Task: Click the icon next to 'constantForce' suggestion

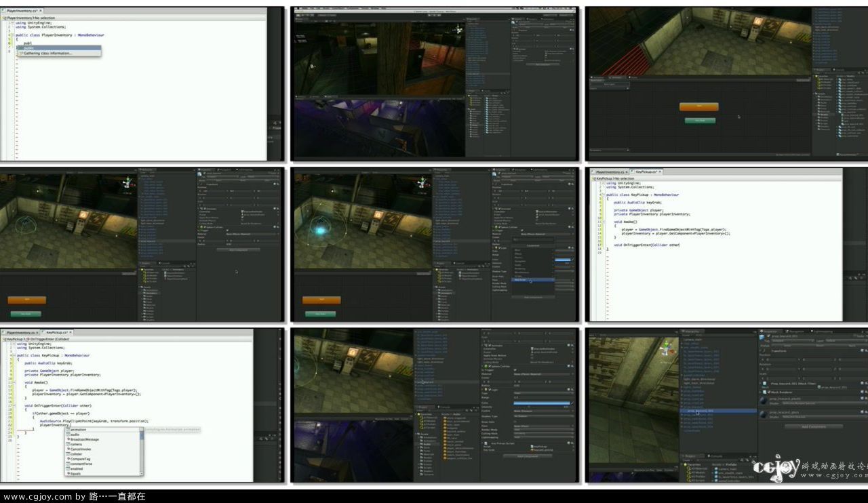Action: tap(67, 464)
